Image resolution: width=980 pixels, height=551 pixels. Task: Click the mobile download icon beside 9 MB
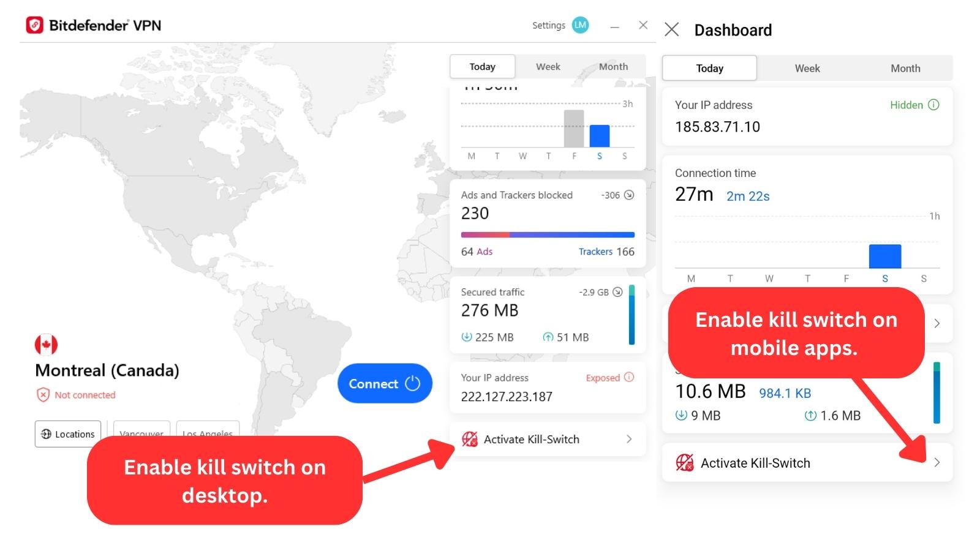click(681, 415)
